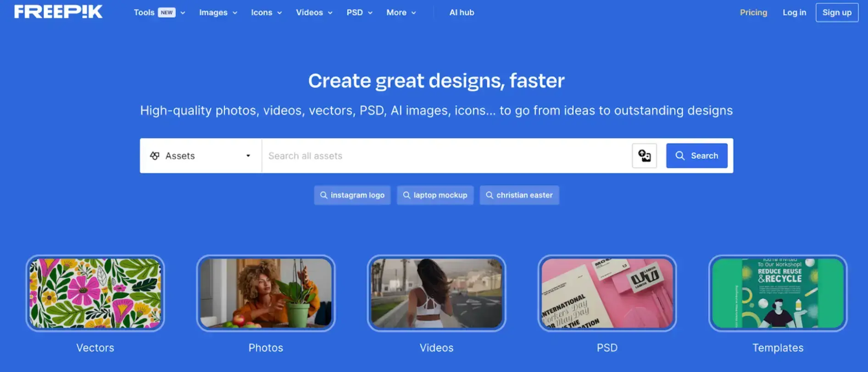Open the Icons menu
868x372 pixels.
(266, 12)
